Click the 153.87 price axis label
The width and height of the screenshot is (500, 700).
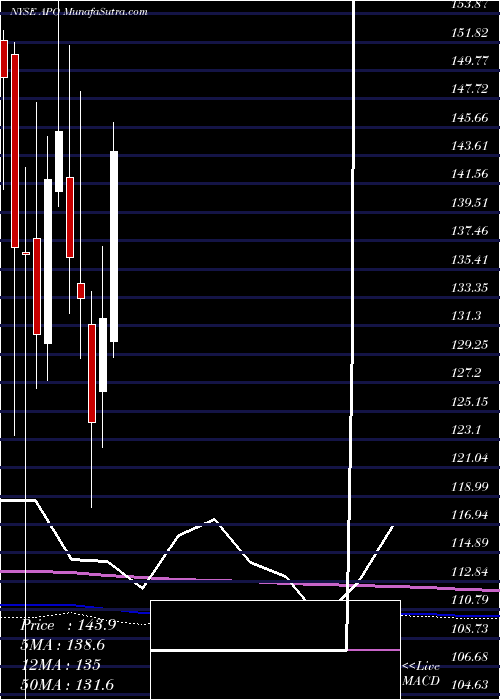(x=469, y=4)
